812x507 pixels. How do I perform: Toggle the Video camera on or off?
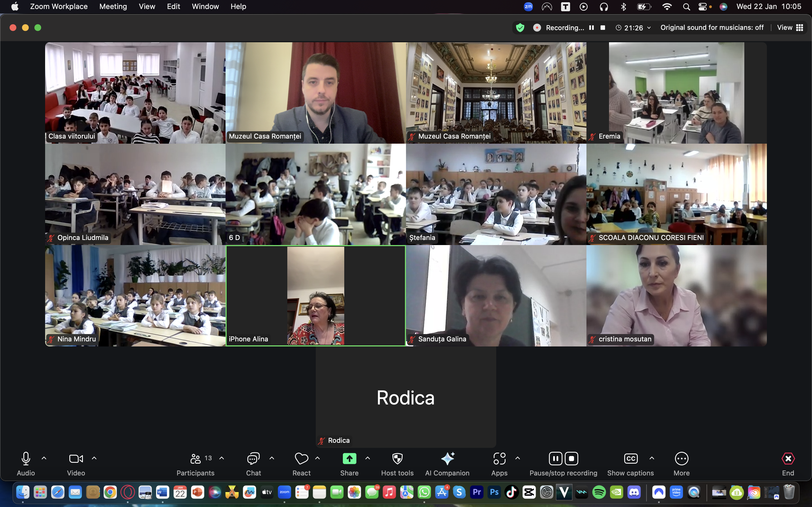tap(76, 459)
